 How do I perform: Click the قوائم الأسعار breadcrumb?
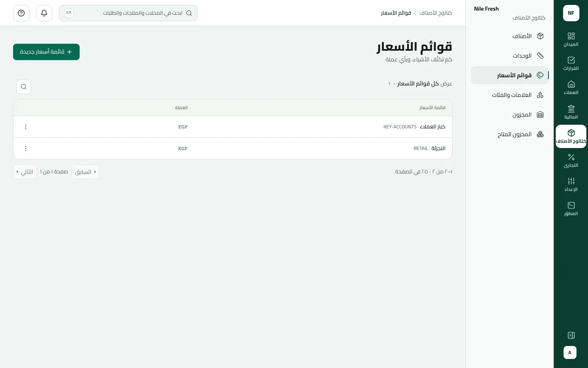[396, 13]
